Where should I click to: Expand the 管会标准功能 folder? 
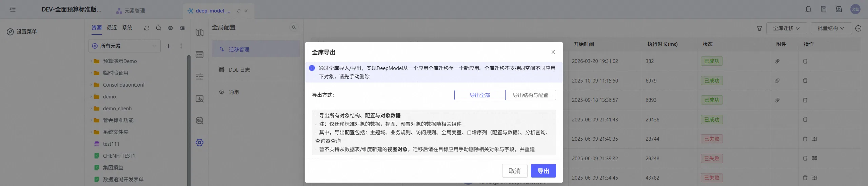[91, 120]
